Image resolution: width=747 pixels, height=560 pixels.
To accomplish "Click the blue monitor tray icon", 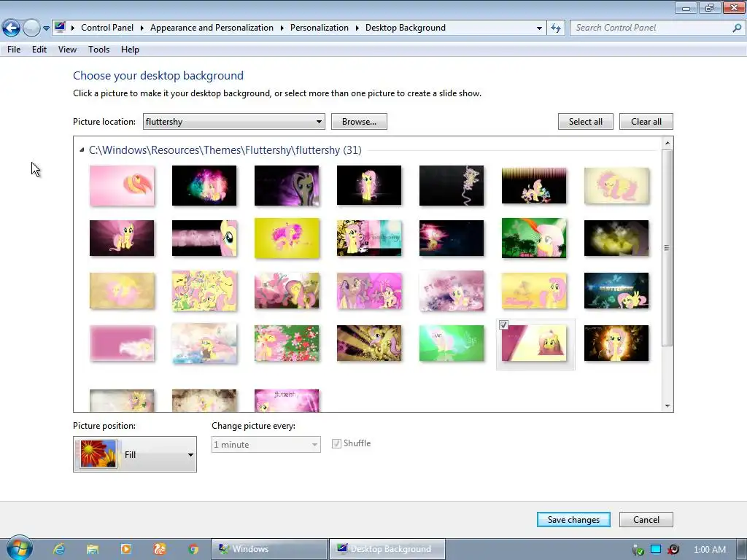I will click(656, 550).
